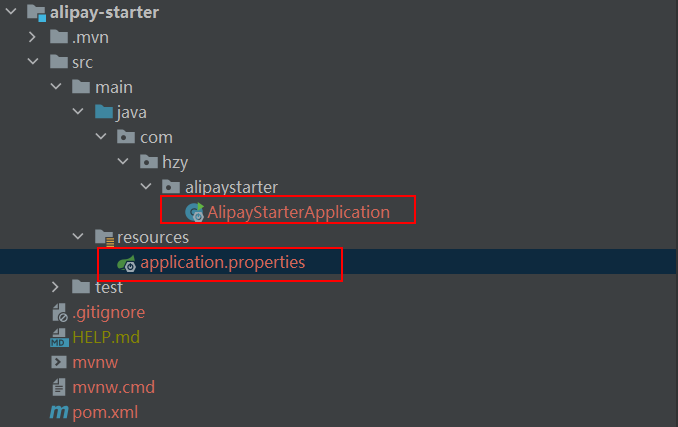Screen dimensions: 678x427
Task: Click the mvnw.cmd file icon
Action: 59,387
